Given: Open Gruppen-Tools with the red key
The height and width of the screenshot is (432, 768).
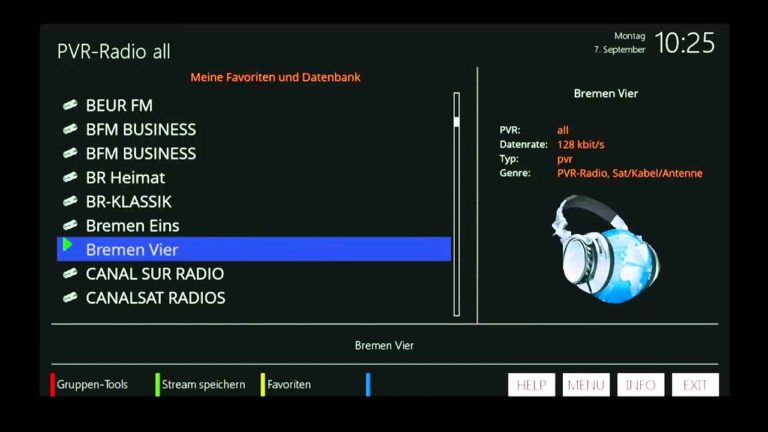Looking at the screenshot, I should click(x=91, y=385).
